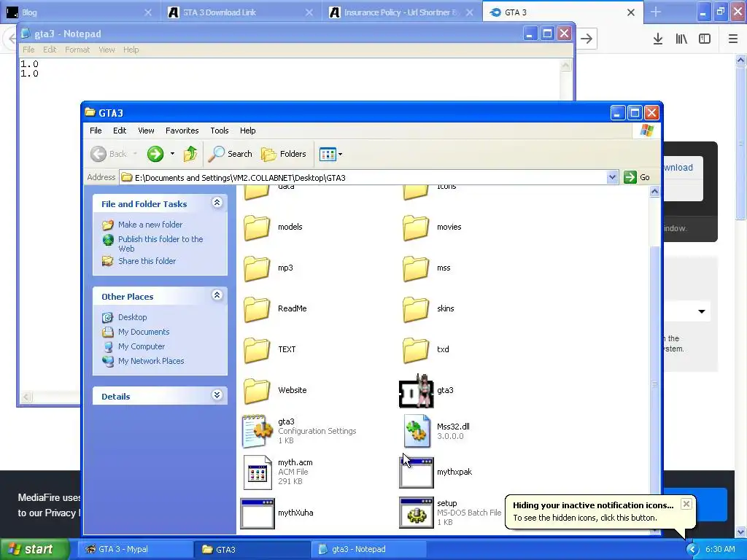
Task: Switch to GTA 3 Download Link tab
Action: (241, 12)
